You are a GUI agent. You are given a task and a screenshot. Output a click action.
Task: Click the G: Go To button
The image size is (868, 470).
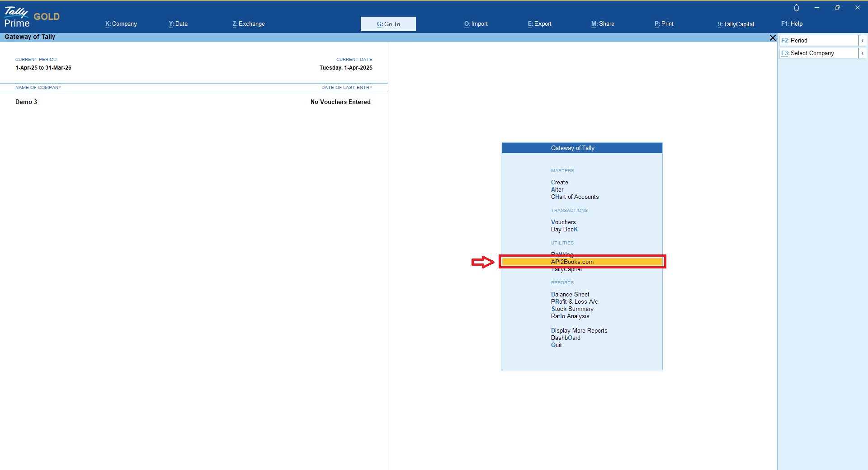point(388,24)
